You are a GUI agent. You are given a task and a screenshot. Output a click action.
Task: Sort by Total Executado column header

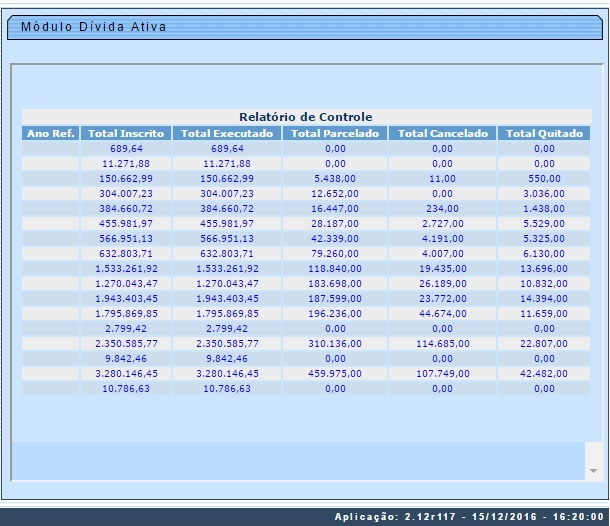(x=227, y=133)
